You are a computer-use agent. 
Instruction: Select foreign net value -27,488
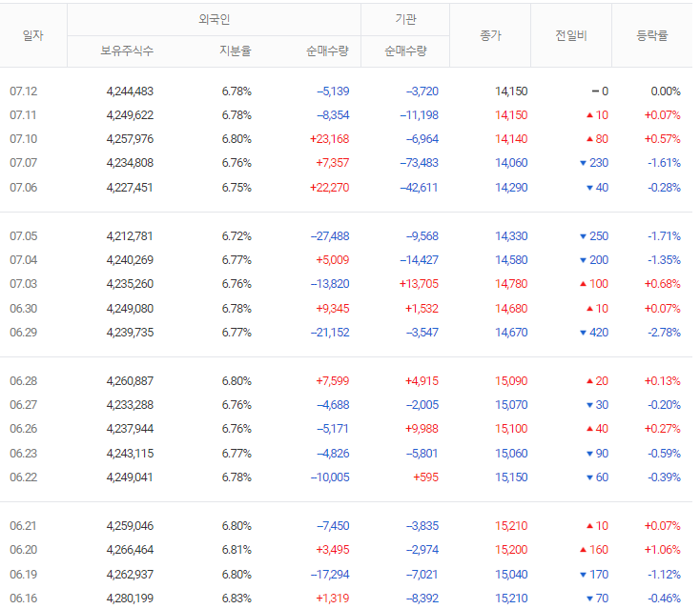pos(330,236)
